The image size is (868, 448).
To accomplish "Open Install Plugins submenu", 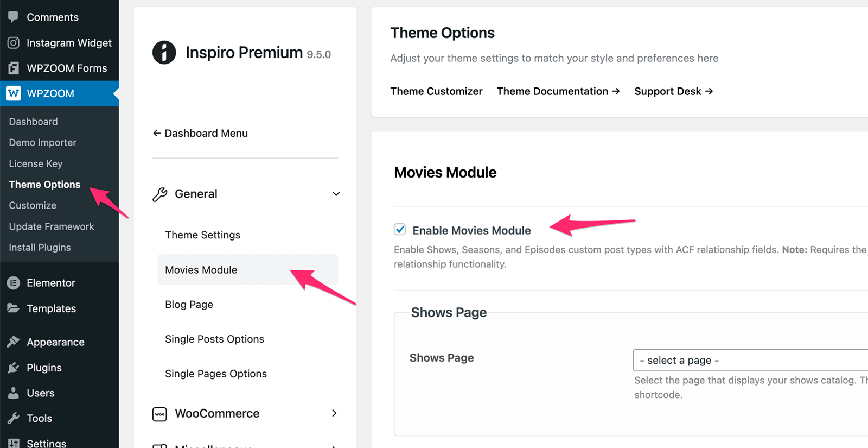I will pos(40,247).
